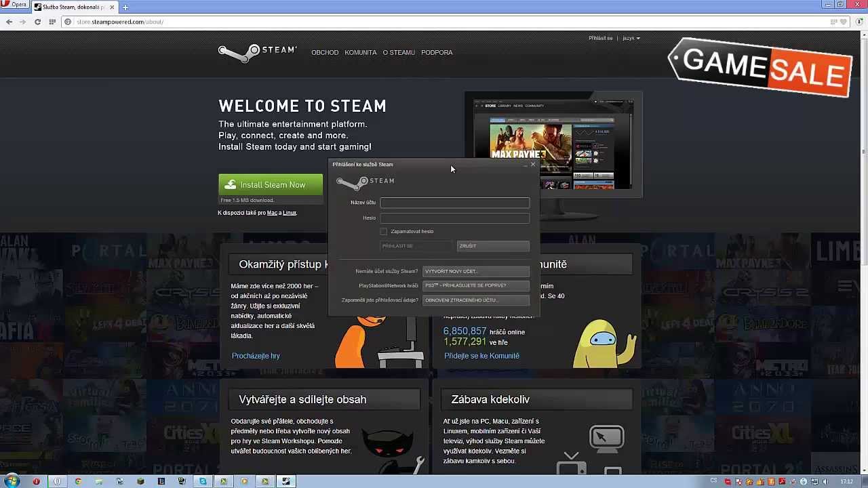The height and width of the screenshot is (488, 868).
Task: Click the volume speaker tray icon
Action: [x=825, y=481]
